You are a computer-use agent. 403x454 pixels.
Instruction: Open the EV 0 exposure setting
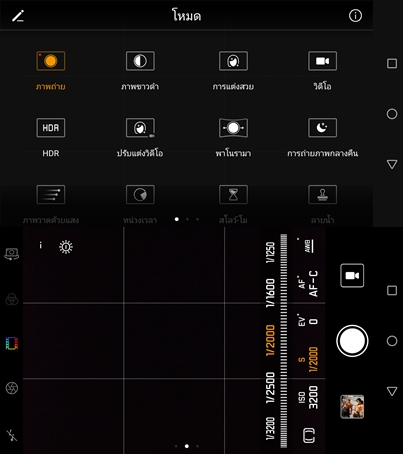[308, 320]
